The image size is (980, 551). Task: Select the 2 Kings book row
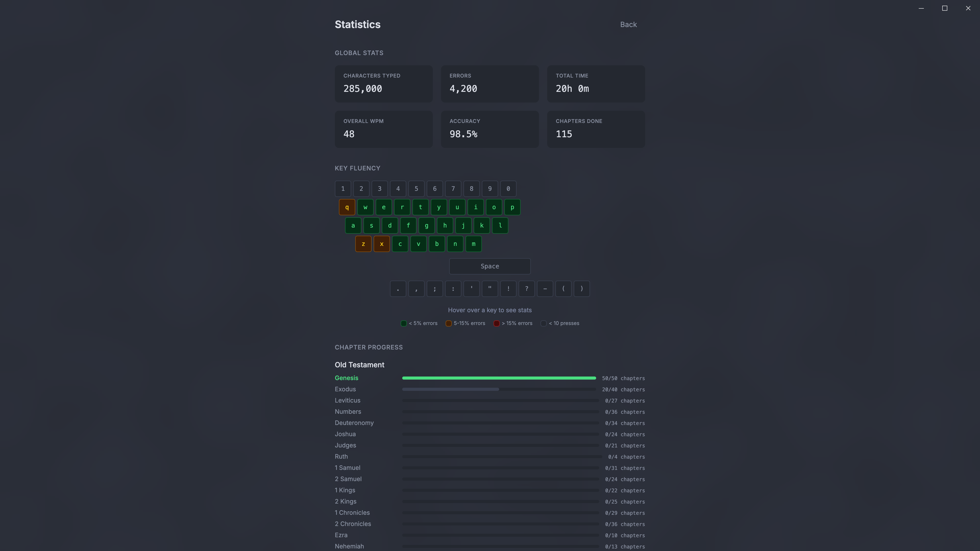[490, 502]
